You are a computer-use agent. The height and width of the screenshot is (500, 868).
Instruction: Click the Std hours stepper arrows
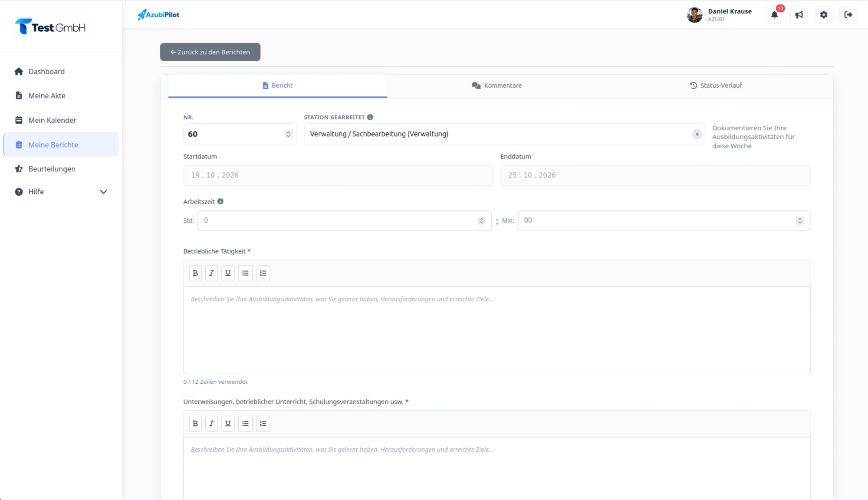(481, 220)
